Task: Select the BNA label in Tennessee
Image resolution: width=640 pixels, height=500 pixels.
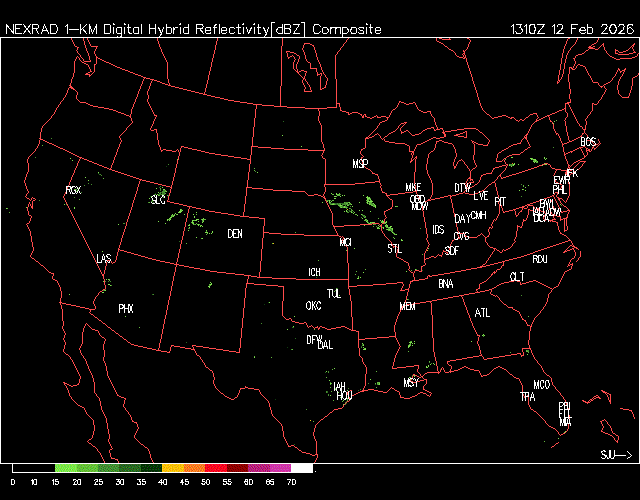Action: click(x=446, y=284)
